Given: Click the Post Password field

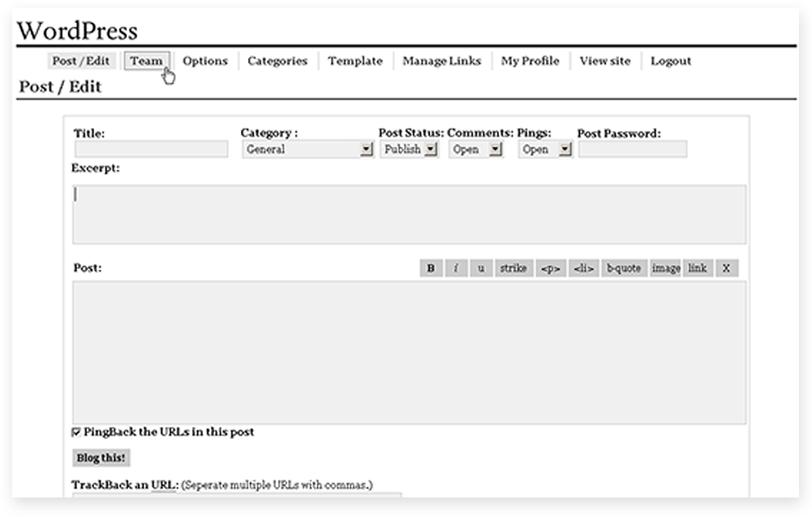Looking at the screenshot, I should pos(632,149).
